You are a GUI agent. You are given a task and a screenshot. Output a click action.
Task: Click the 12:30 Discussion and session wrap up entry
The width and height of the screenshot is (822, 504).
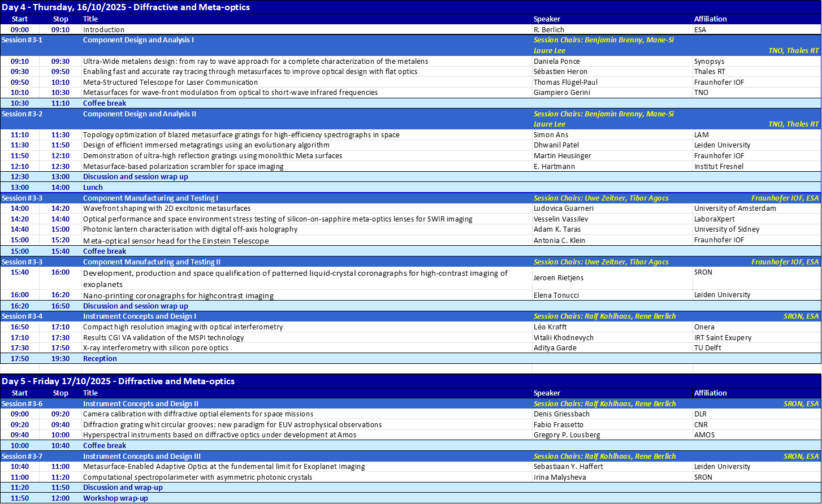pyautogui.click(x=135, y=177)
